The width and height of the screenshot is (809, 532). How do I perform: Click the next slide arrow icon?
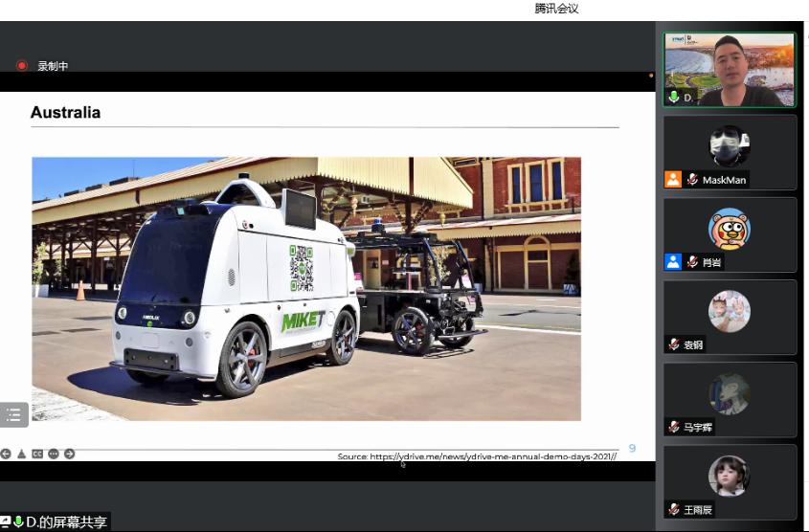point(69,454)
